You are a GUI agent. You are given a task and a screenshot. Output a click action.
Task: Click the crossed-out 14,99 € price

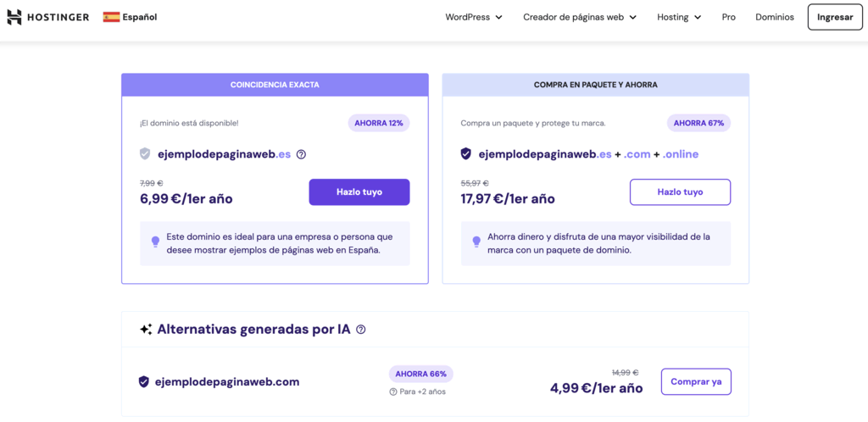(625, 372)
